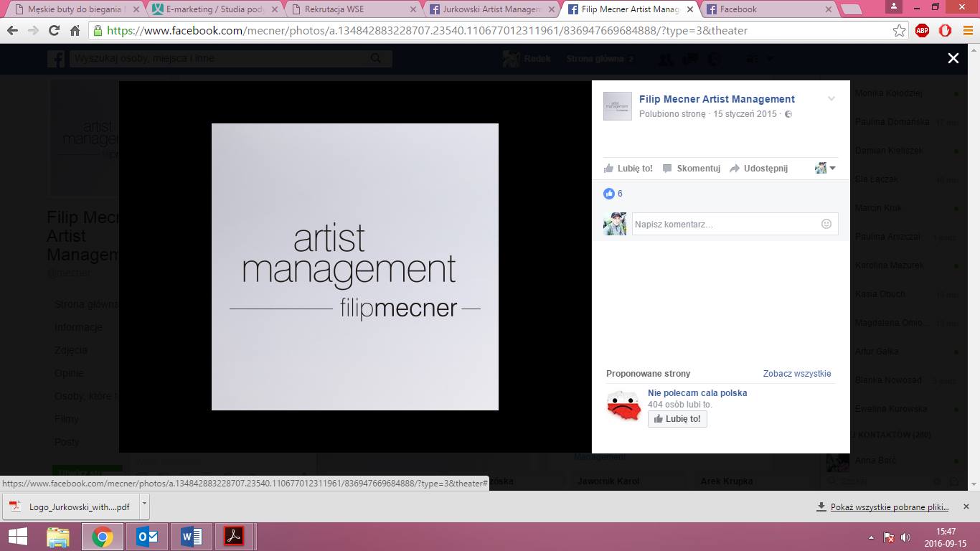The width and height of the screenshot is (980, 551).
Task: Click the page avatar thumbnail in photo panel
Action: click(x=618, y=106)
